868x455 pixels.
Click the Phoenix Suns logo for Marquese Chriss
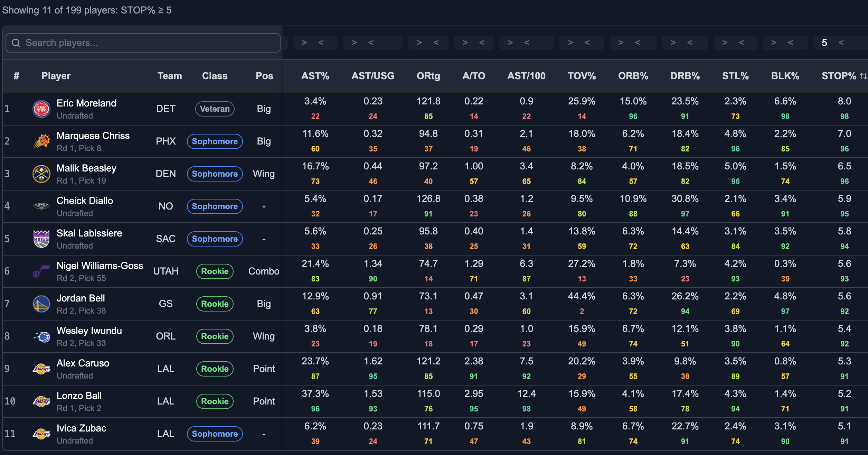(x=41, y=141)
